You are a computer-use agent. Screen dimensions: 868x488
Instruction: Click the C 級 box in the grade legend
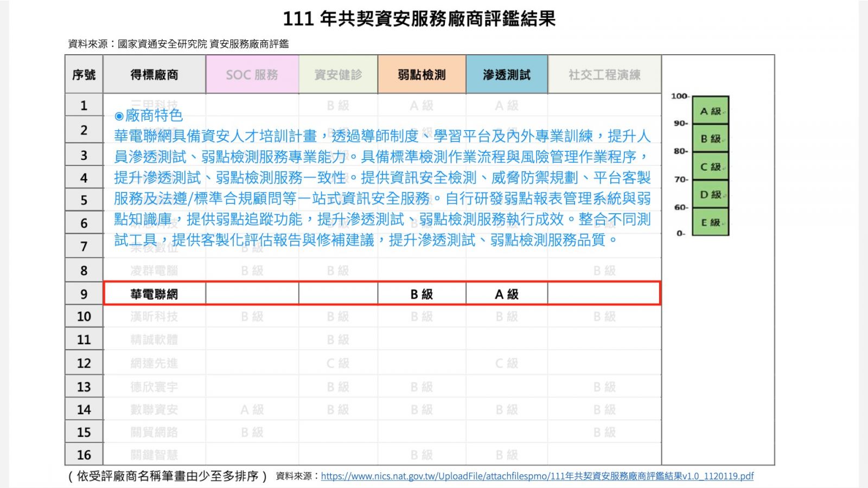click(711, 166)
